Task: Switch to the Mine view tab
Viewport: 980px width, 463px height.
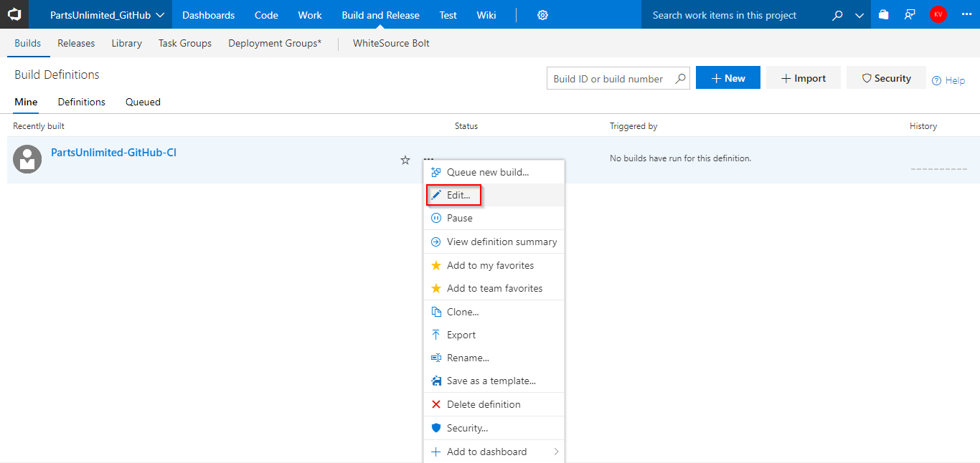Action: coord(26,102)
